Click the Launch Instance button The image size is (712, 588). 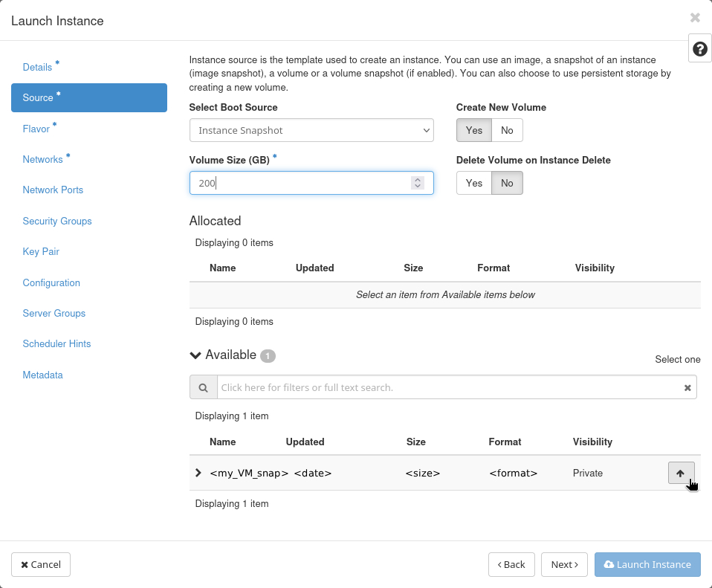point(647,565)
